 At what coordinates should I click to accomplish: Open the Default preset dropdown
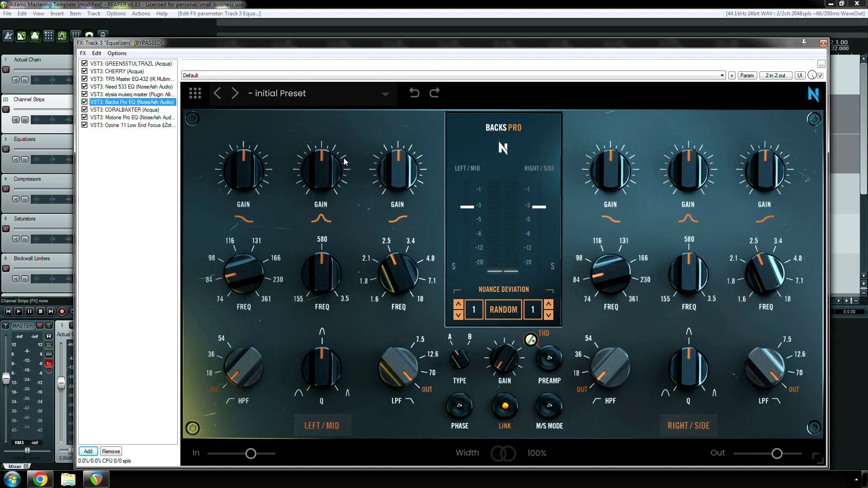pyautogui.click(x=453, y=75)
